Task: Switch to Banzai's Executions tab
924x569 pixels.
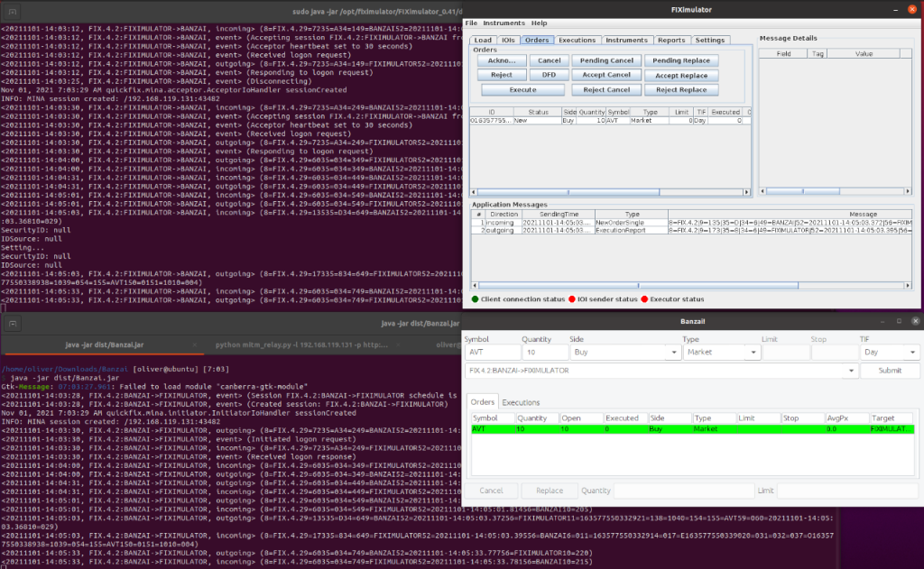Action: pos(521,401)
